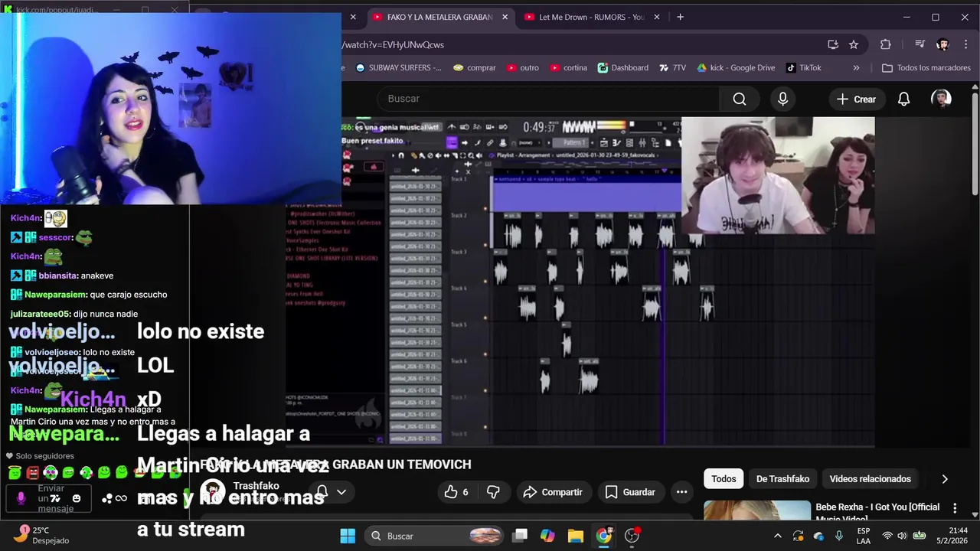Select the Todos filter chip
Screen dimensions: 980x551
click(724, 479)
